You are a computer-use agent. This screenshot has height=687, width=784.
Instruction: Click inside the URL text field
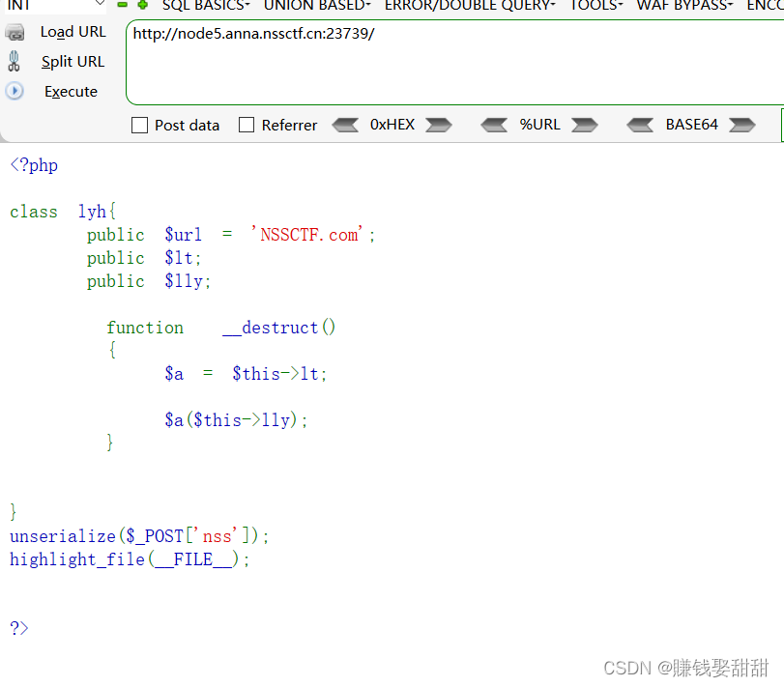pyautogui.click(x=455, y=63)
